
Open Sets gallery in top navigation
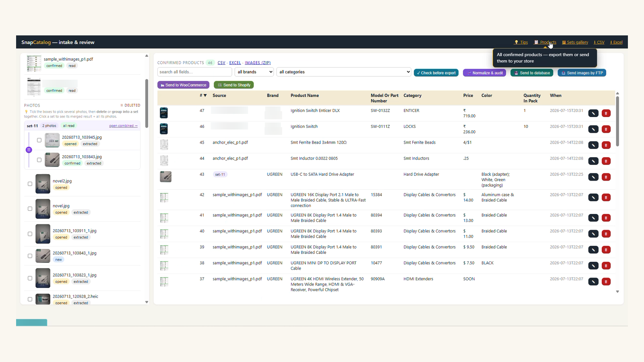[x=575, y=42]
